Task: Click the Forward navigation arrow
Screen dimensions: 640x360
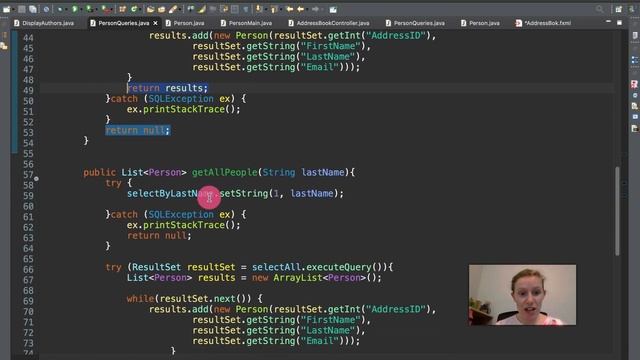Action: [316, 9]
